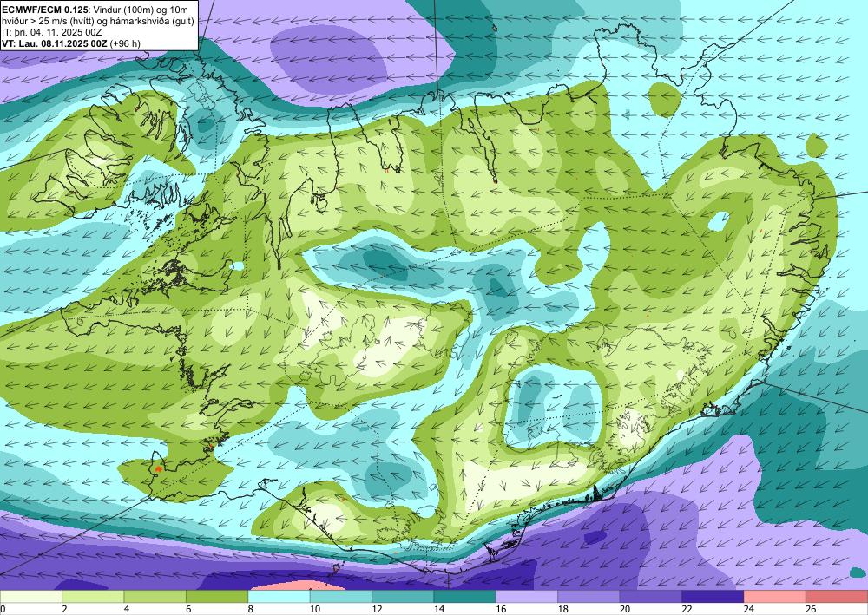The image size is (868, 615).
Task: Click the light green 2–4 m/s legend swatch
Action: point(93,597)
